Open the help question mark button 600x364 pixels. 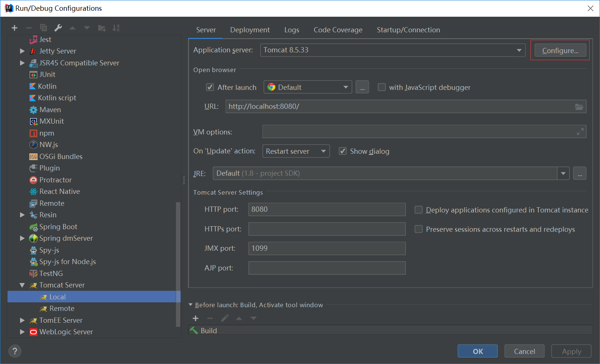[15, 351]
